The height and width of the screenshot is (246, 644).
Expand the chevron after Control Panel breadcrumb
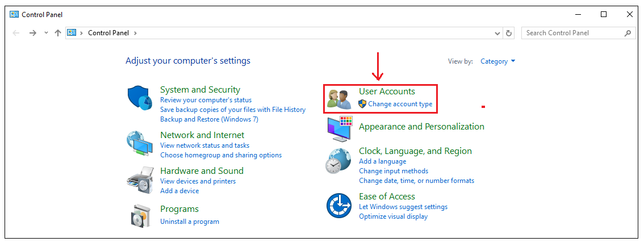[x=135, y=33]
